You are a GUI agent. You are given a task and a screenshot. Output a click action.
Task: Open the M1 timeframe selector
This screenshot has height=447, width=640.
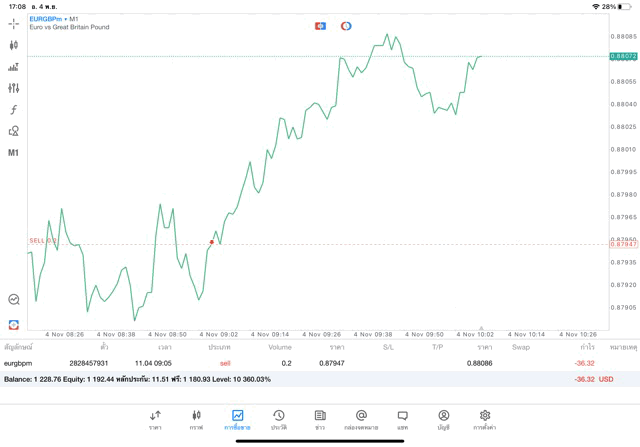[x=13, y=152]
